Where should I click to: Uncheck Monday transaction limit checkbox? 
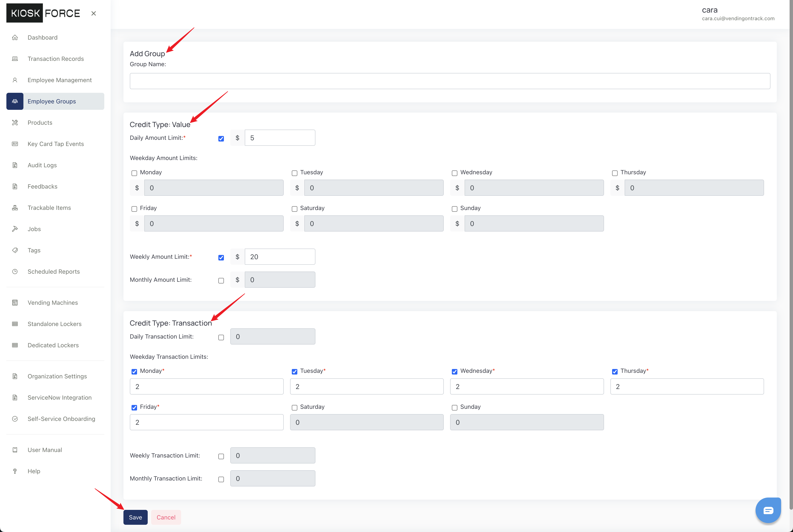coord(134,372)
